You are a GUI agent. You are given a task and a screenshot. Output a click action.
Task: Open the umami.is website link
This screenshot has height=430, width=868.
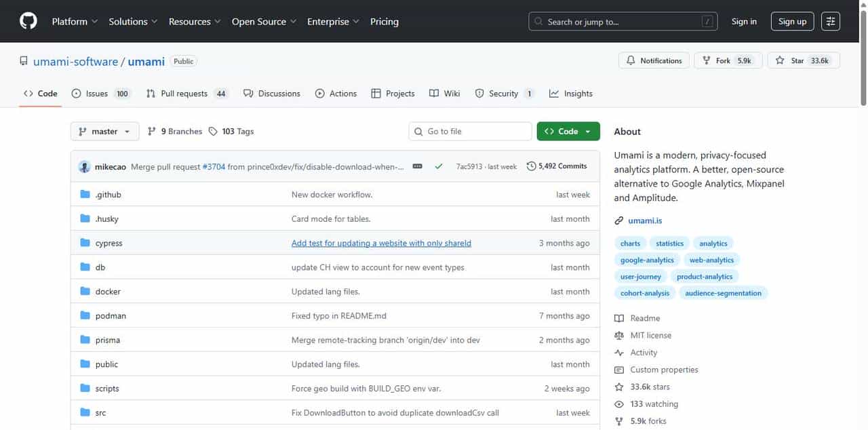645,220
